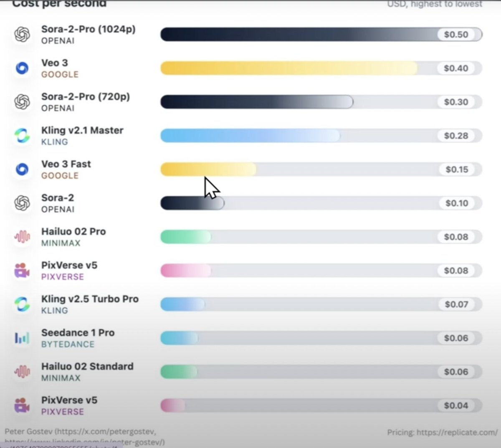
Task: Select the yellow bar for Veo 3 Fast
Action: 208,170
